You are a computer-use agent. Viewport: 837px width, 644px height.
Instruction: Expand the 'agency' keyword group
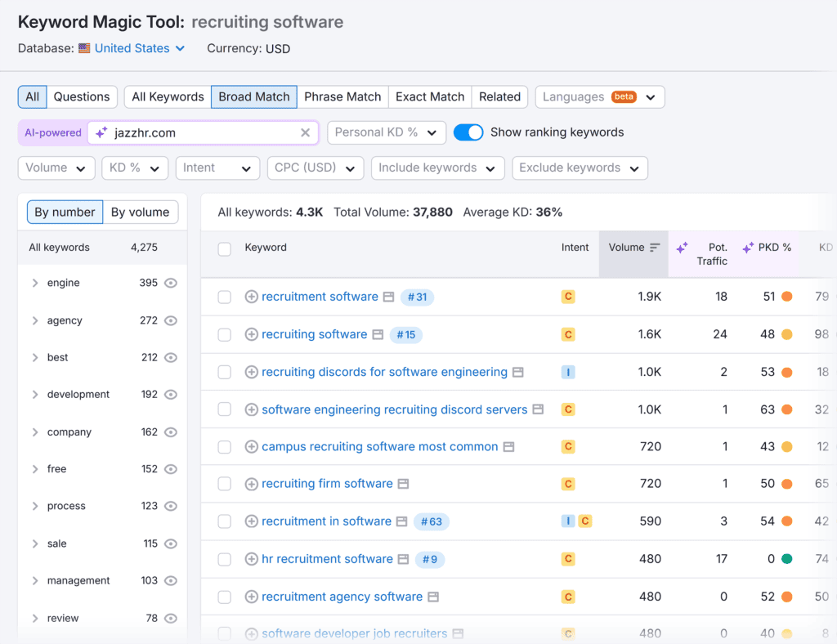pos(35,320)
